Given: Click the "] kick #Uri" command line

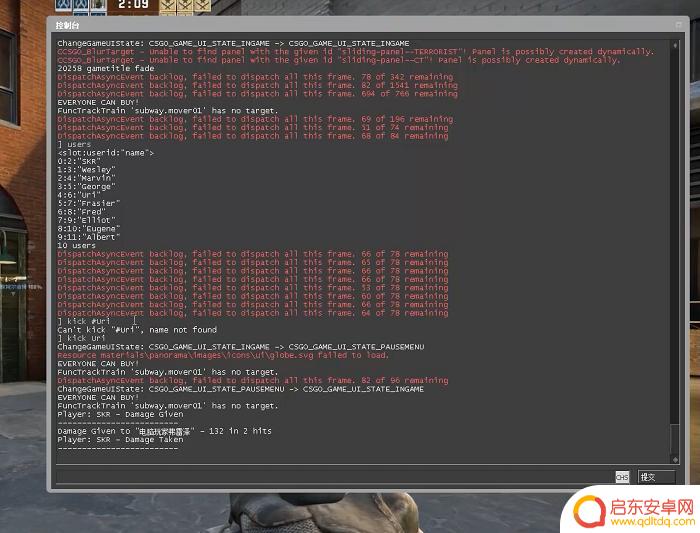Looking at the screenshot, I should click(83, 321).
